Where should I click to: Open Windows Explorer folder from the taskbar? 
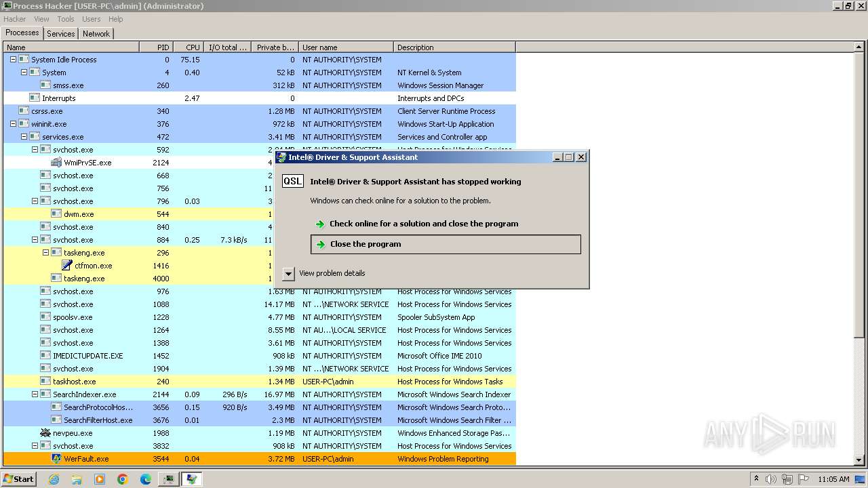tap(77, 479)
